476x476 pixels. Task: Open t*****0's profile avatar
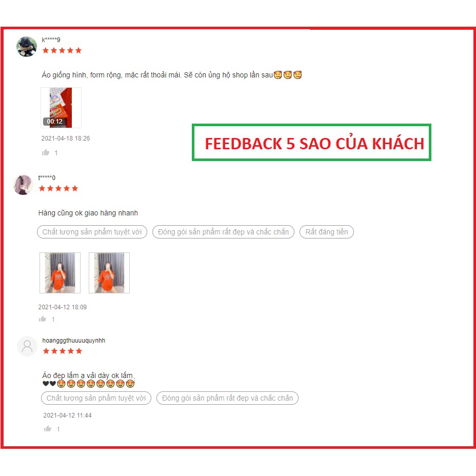pos(23,185)
